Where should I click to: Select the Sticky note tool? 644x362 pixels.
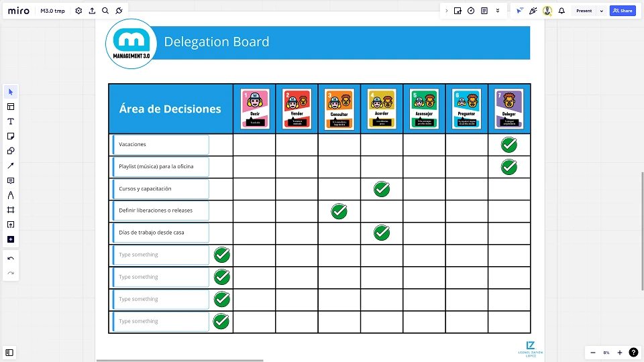[x=11, y=136]
